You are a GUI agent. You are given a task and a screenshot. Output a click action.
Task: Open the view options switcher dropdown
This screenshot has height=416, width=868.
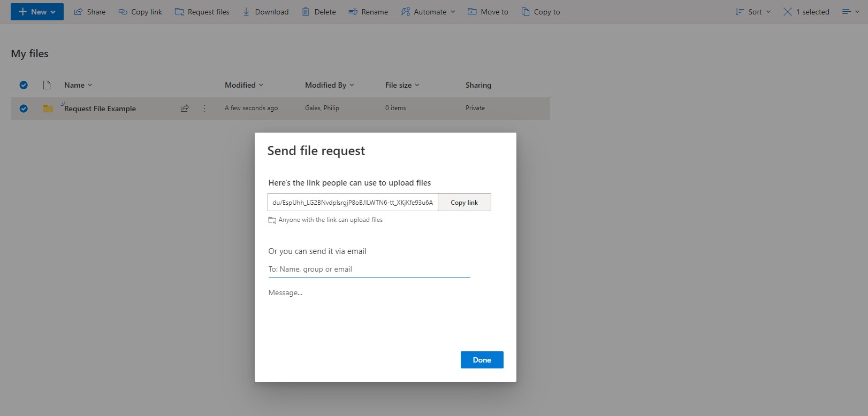pos(850,12)
